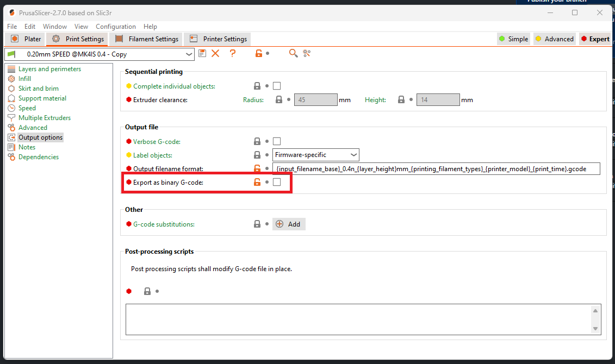Switch to Simple mode
The width and height of the screenshot is (615, 364).
[513, 39]
